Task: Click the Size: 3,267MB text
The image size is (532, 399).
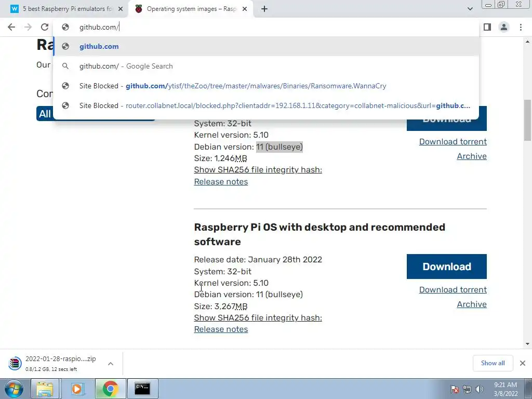Action: [220, 306]
